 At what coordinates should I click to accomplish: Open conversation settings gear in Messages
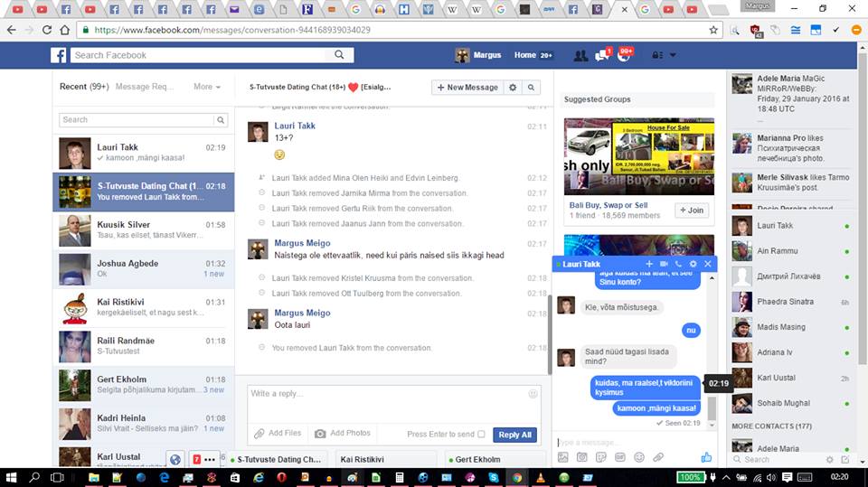coord(513,88)
